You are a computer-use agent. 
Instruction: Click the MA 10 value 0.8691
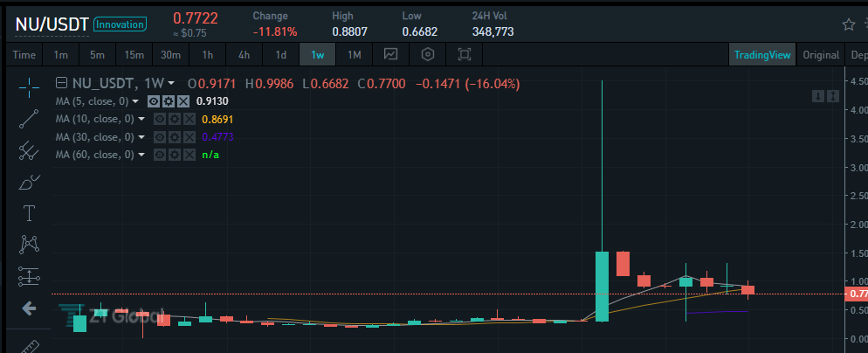pyautogui.click(x=217, y=119)
